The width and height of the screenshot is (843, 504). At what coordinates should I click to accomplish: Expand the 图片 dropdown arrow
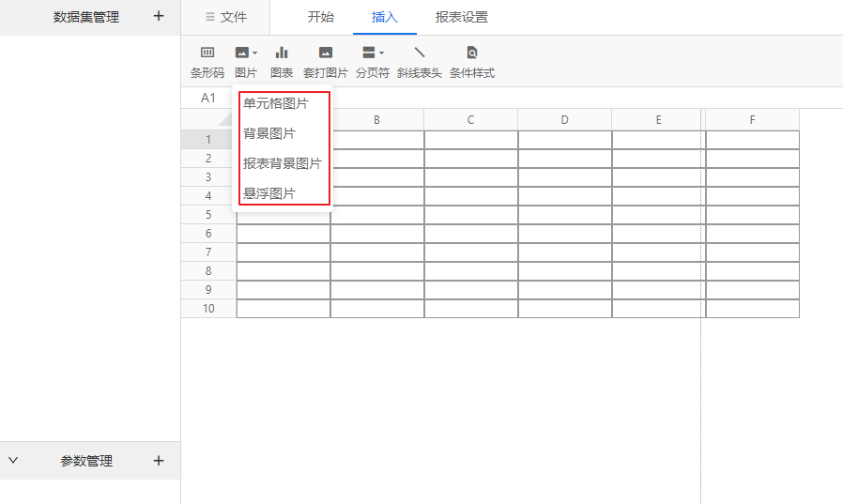[x=254, y=53]
